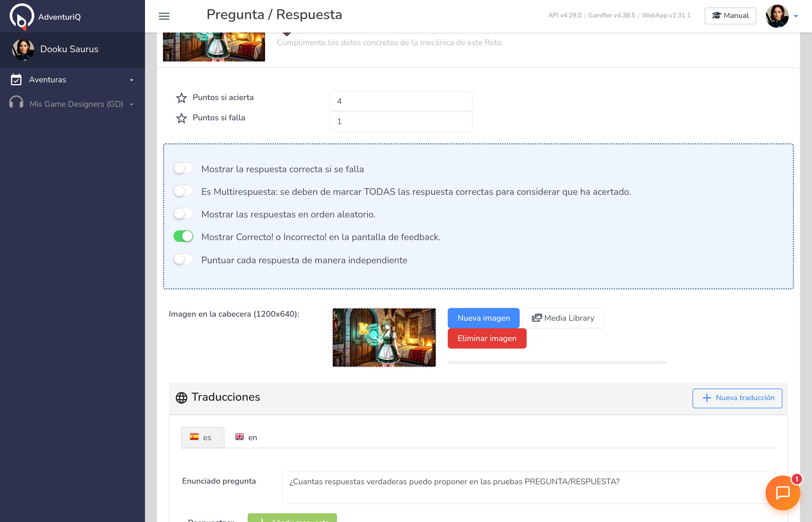Click the Puntos si falla input field
This screenshot has height=522, width=812.
[x=401, y=121]
